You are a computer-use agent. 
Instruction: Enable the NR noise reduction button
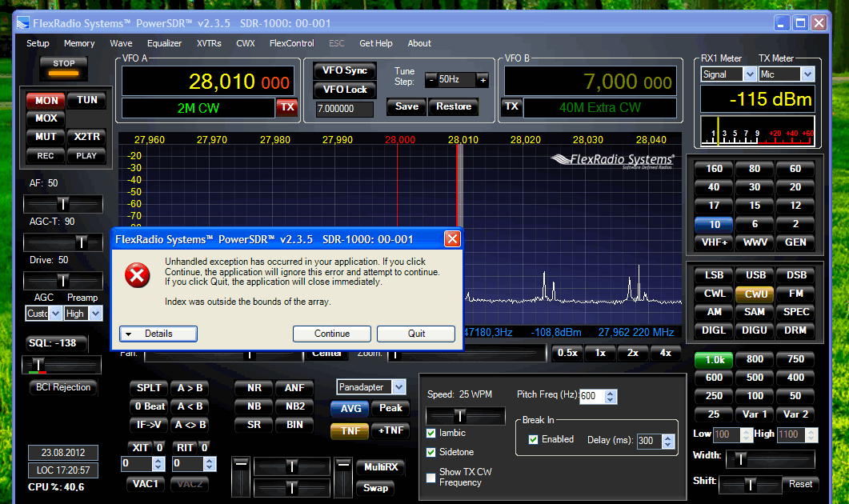click(x=254, y=388)
